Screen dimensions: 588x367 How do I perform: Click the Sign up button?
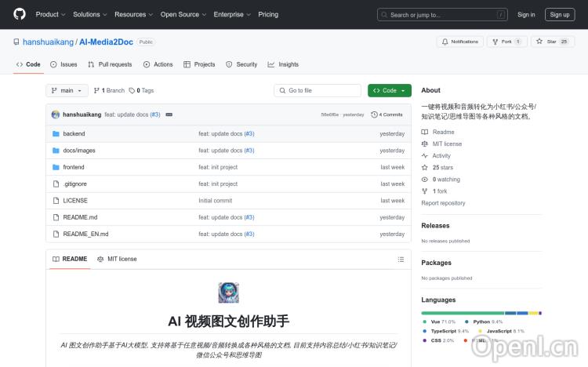(560, 15)
